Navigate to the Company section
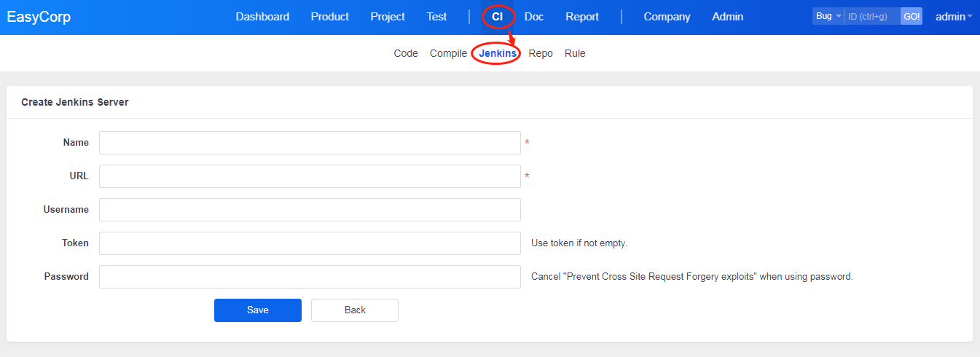 [667, 17]
